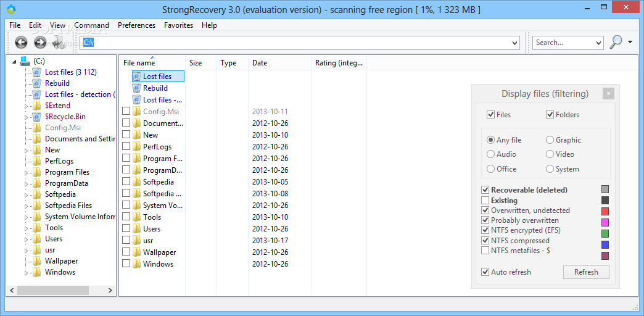Select the Rebuild recycle icon in tree

coord(37,83)
